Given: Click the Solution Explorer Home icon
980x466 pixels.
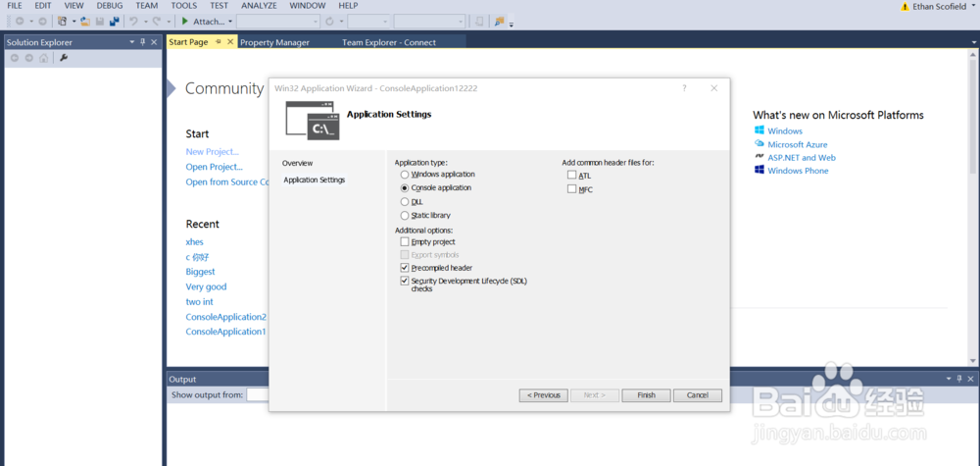Looking at the screenshot, I should pos(44,58).
